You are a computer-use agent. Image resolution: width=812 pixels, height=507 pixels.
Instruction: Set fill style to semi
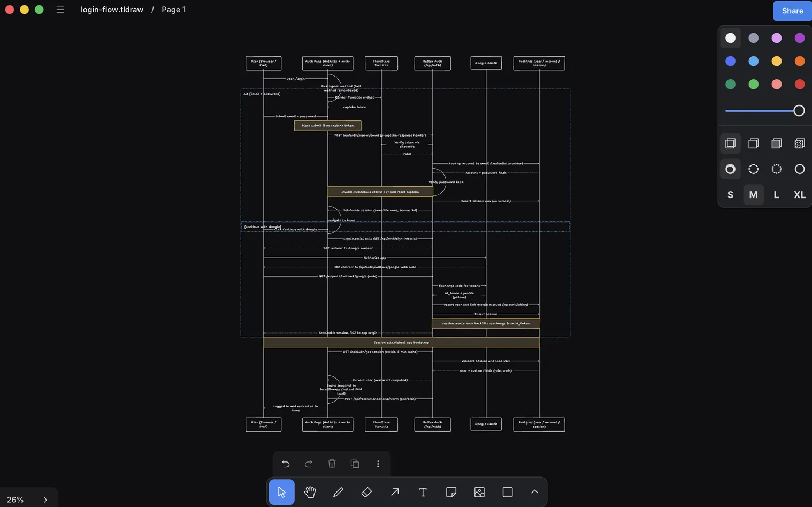click(x=753, y=143)
